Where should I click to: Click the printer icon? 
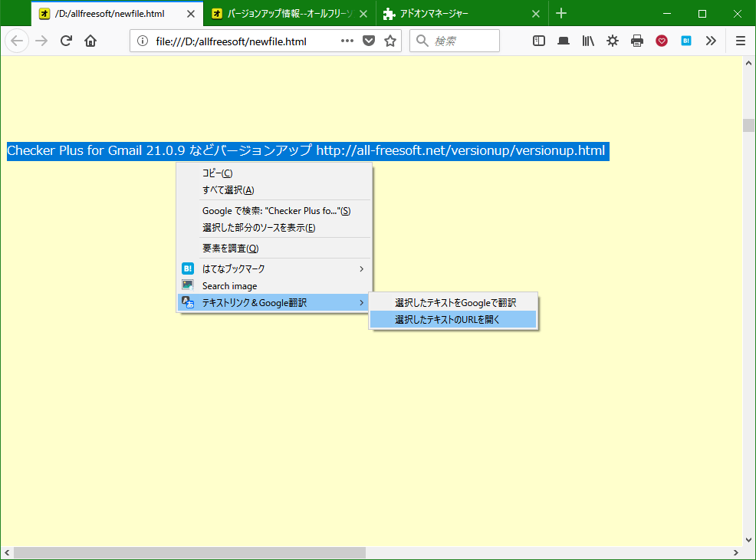tap(637, 41)
